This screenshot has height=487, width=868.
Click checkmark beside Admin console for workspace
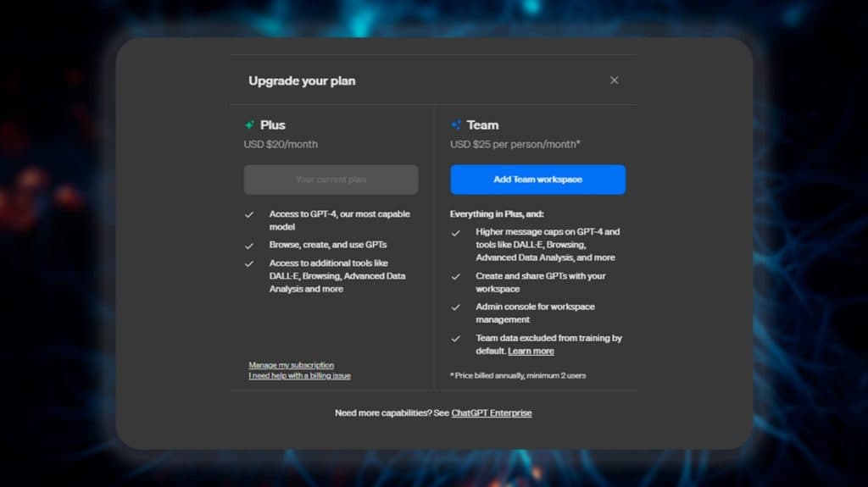tap(455, 307)
